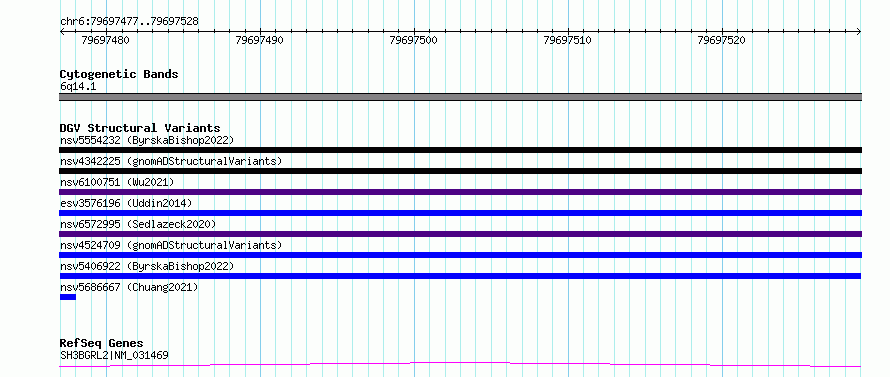Select the magenta SH3BGRL2 gene line
This screenshot has width=890, height=377.
click(460, 365)
